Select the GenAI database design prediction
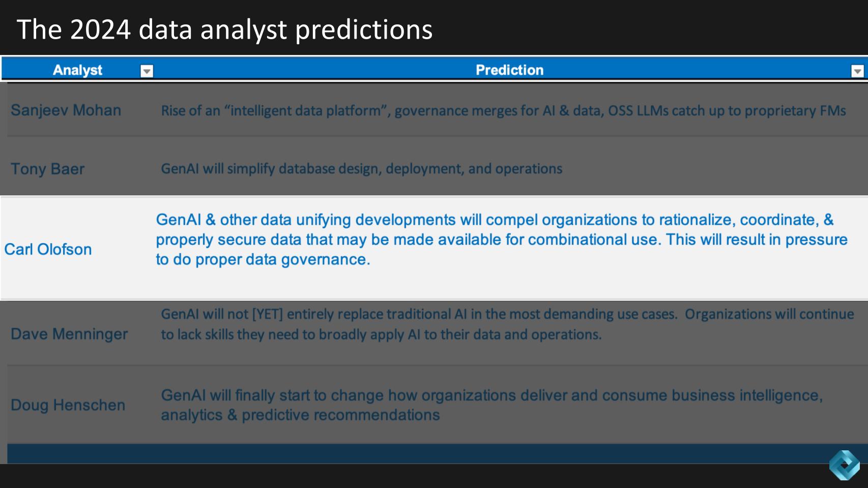 (361, 169)
